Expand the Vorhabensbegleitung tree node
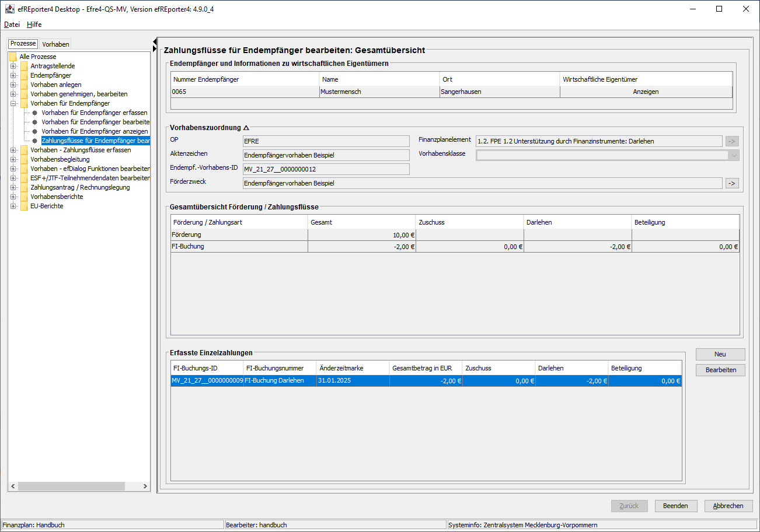This screenshot has width=760, height=532. [13, 159]
